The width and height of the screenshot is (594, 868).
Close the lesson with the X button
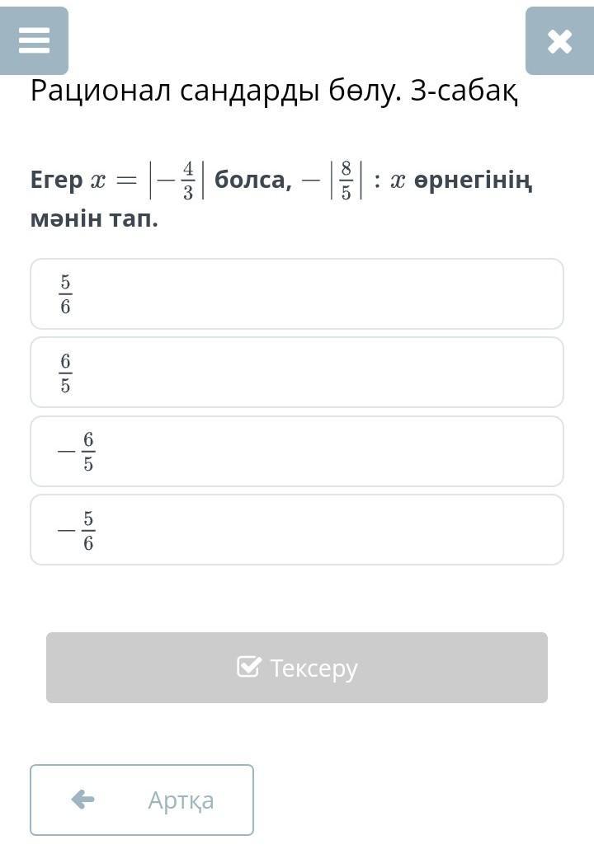[559, 41]
